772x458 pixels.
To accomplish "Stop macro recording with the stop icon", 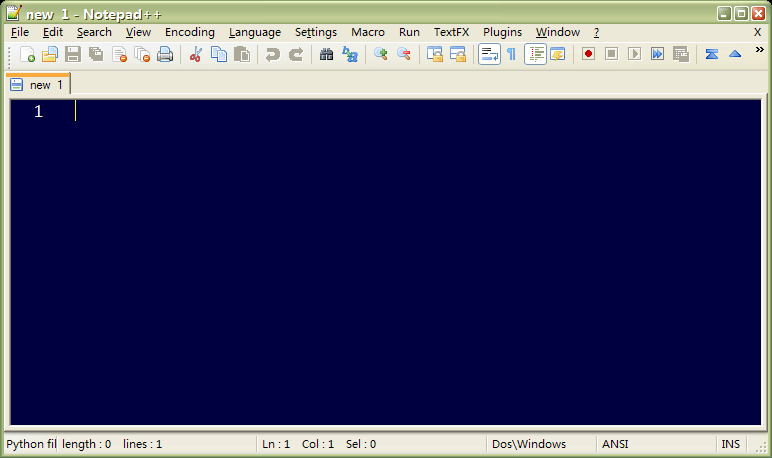I will click(611, 54).
